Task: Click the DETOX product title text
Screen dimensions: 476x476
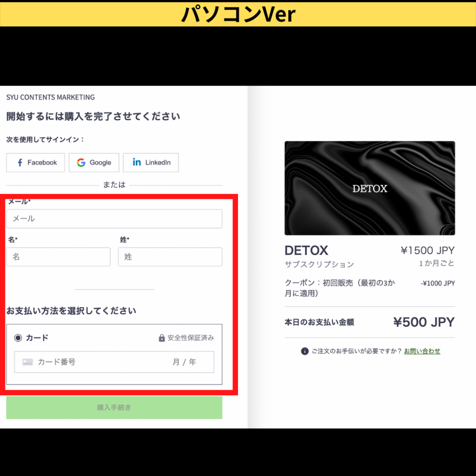Action: (x=306, y=251)
